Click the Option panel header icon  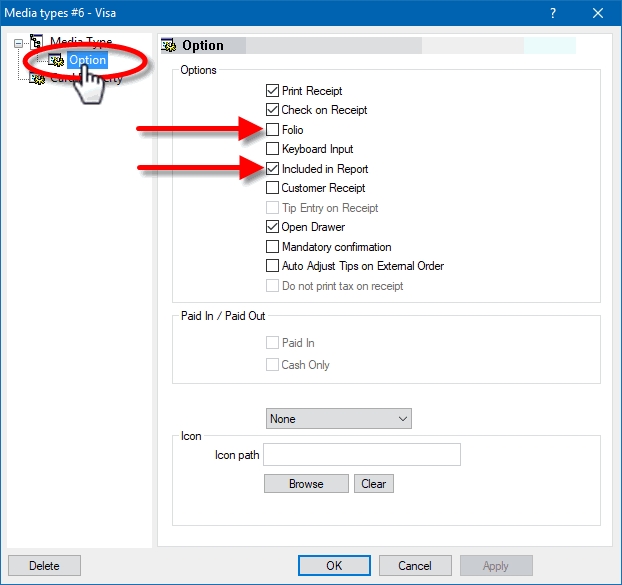170,46
